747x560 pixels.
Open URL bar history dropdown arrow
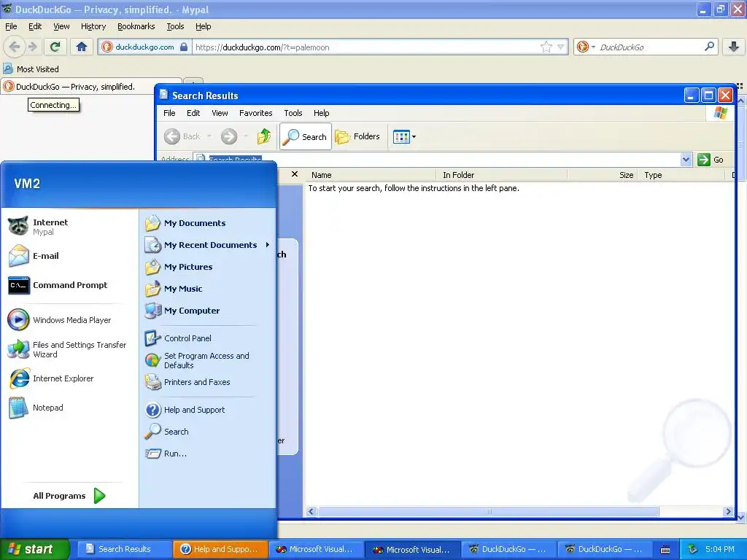coord(561,47)
